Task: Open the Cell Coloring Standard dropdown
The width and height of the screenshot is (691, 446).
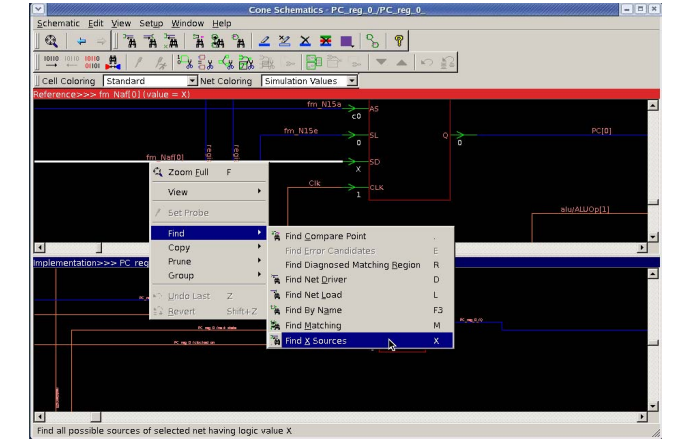Action: (x=150, y=81)
